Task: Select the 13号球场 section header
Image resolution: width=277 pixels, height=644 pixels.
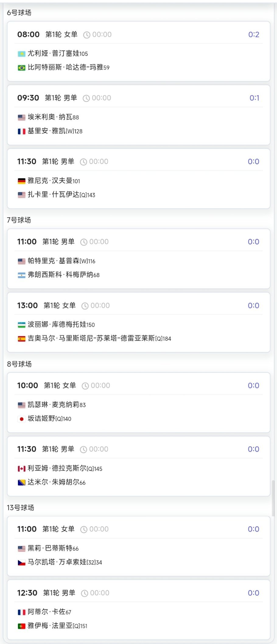Action: point(20,508)
